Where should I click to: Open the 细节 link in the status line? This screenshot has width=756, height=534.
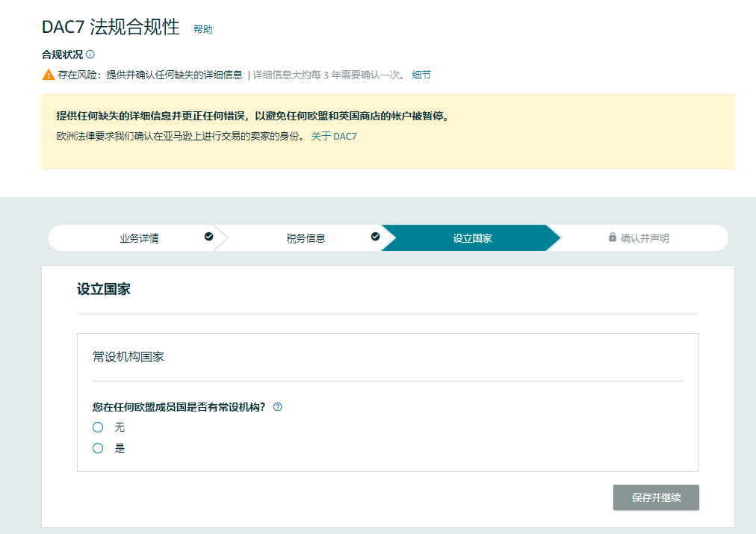point(421,75)
